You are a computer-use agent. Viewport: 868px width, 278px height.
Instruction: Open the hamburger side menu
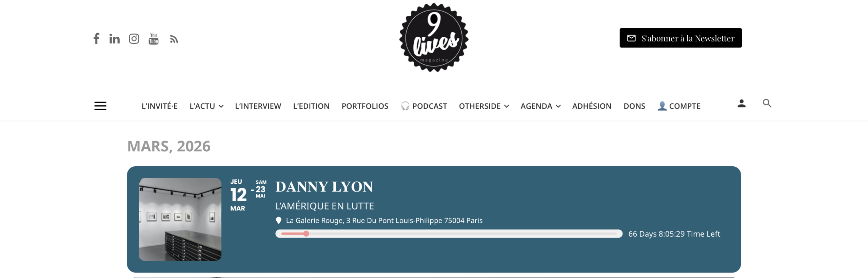point(100,106)
